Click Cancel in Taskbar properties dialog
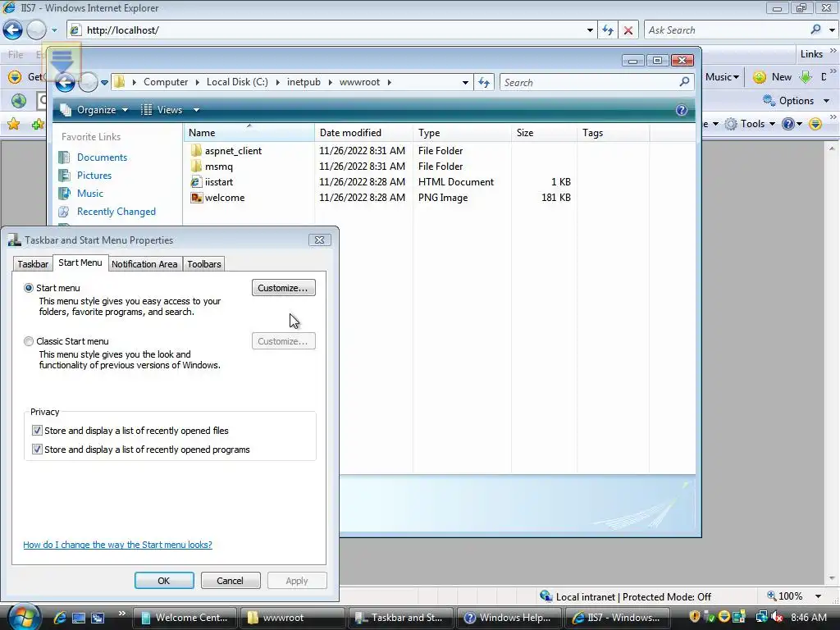Screen dimensions: 840x630 click(230, 581)
